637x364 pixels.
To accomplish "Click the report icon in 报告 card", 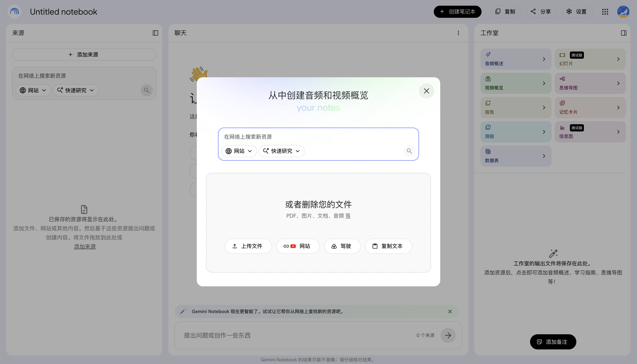I will coord(488,103).
